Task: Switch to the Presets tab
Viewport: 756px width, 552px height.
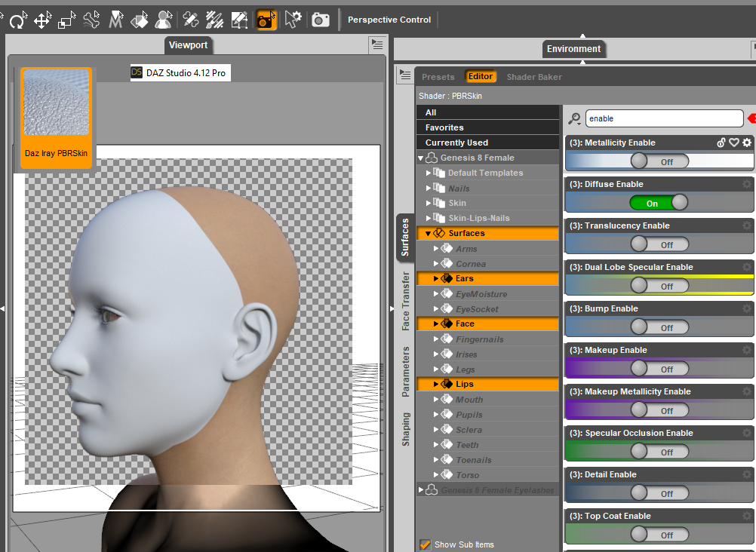Action: 438,77
